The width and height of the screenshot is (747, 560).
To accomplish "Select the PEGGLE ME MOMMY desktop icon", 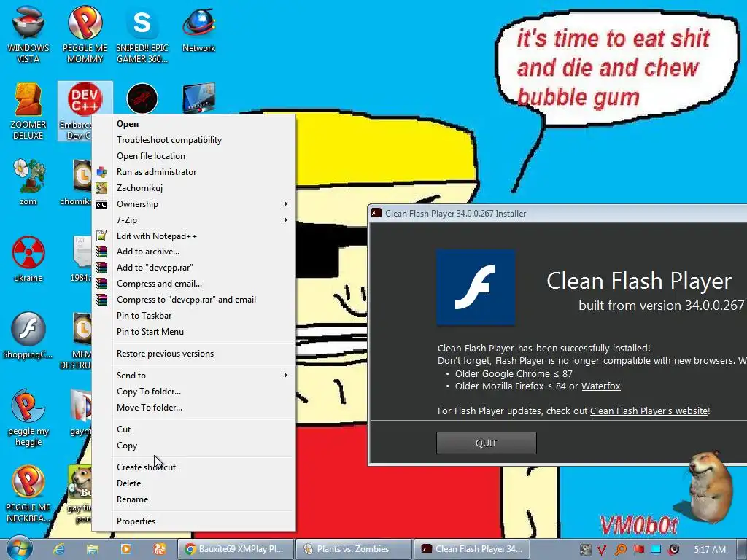I will (x=85, y=34).
